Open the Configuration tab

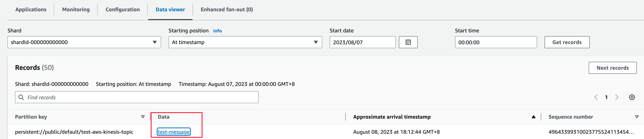pos(123,10)
